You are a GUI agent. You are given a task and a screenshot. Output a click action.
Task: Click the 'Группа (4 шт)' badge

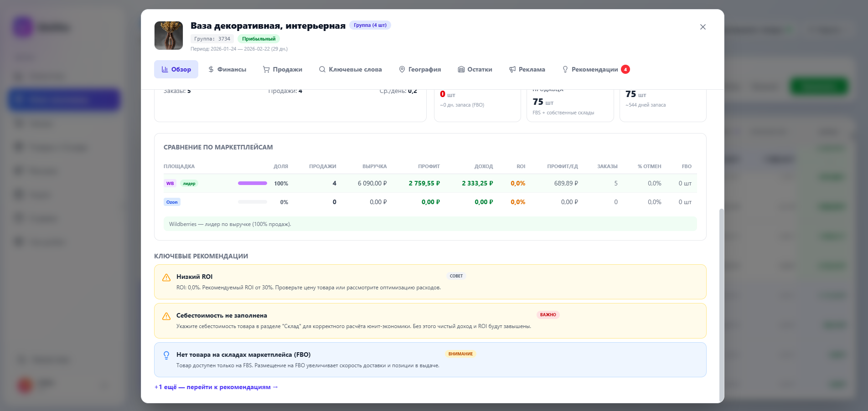click(370, 25)
